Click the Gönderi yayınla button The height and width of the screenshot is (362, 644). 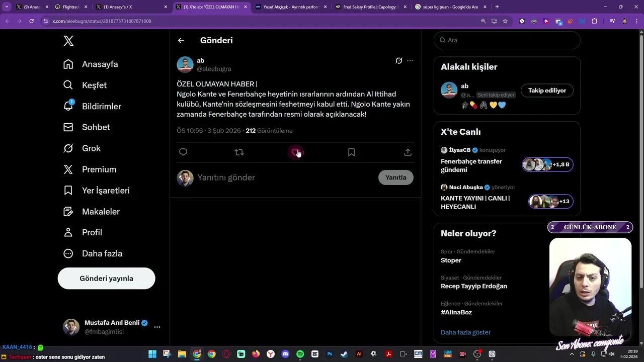(106, 279)
